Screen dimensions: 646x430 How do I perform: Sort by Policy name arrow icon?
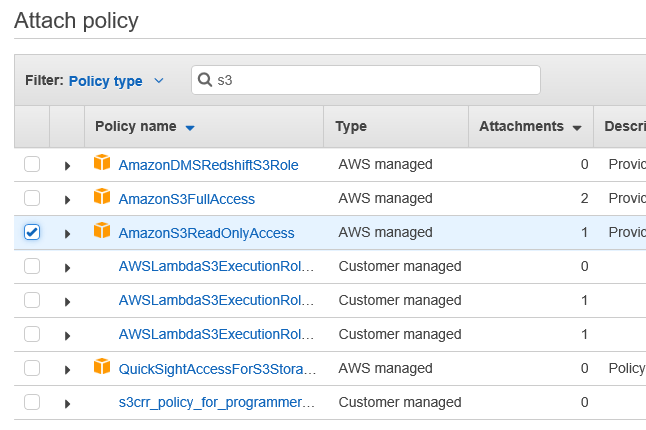[x=190, y=127]
